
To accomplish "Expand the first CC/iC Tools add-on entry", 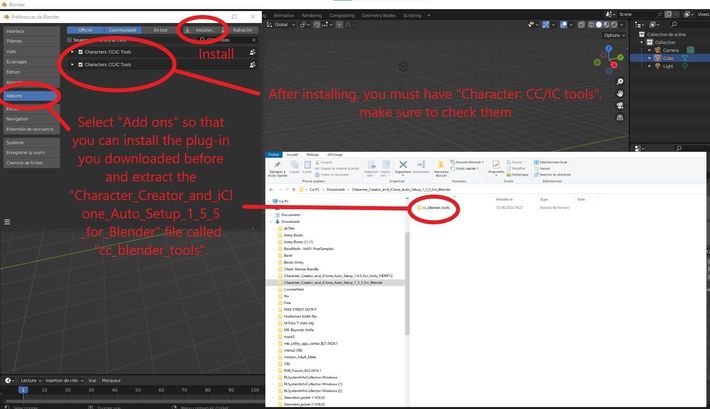I will 71,51.
